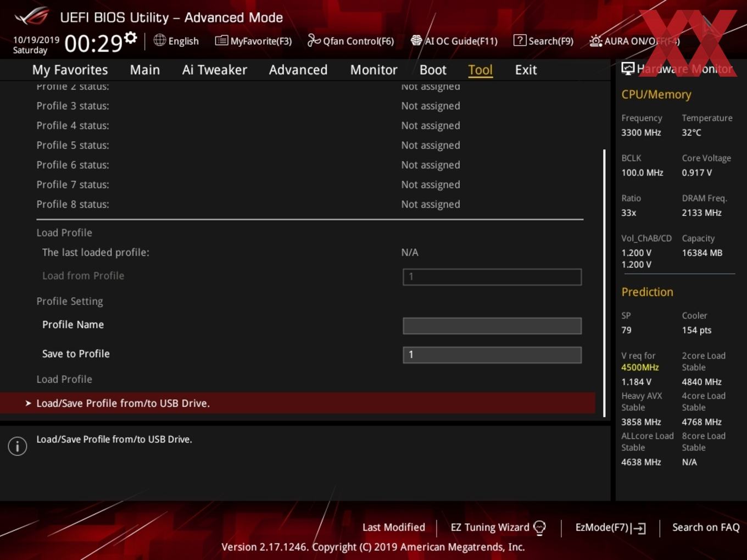This screenshot has height=560, width=747.
Task: Click the 3300 MHz frequency value
Action: (x=641, y=132)
